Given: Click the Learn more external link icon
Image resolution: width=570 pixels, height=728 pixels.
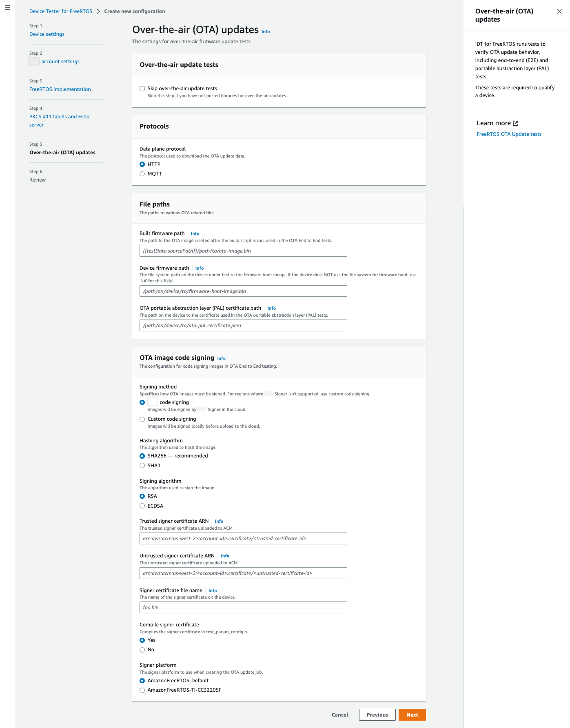Looking at the screenshot, I should (515, 123).
